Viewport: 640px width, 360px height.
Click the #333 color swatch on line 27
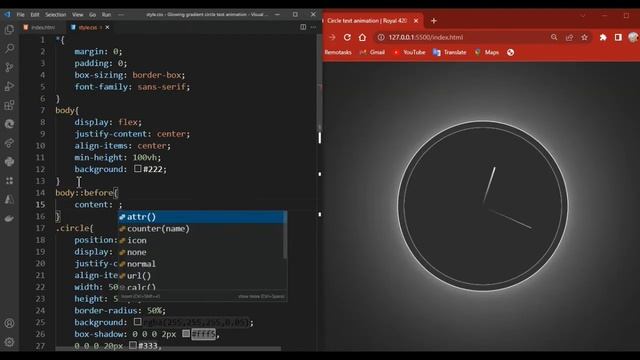(x=133, y=345)
